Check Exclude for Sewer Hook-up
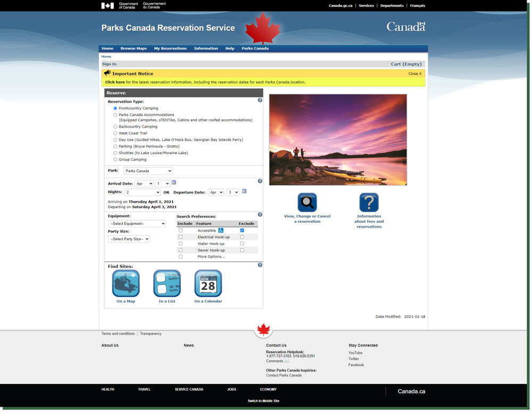 pyautogui.click(x=242, y=250)
